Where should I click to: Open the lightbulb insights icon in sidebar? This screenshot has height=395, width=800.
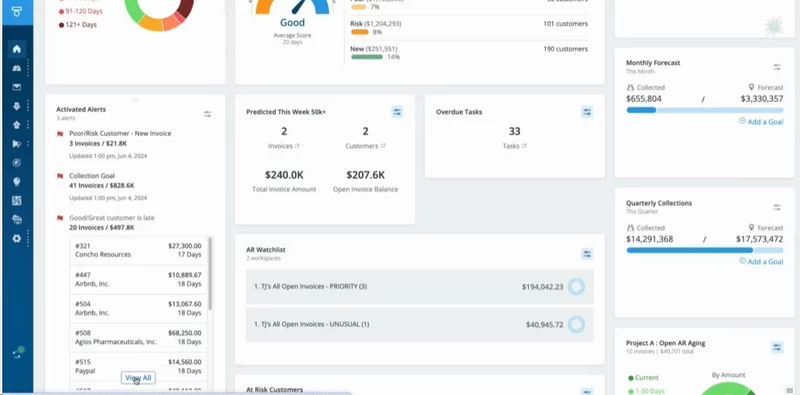[x=17, y=182]
